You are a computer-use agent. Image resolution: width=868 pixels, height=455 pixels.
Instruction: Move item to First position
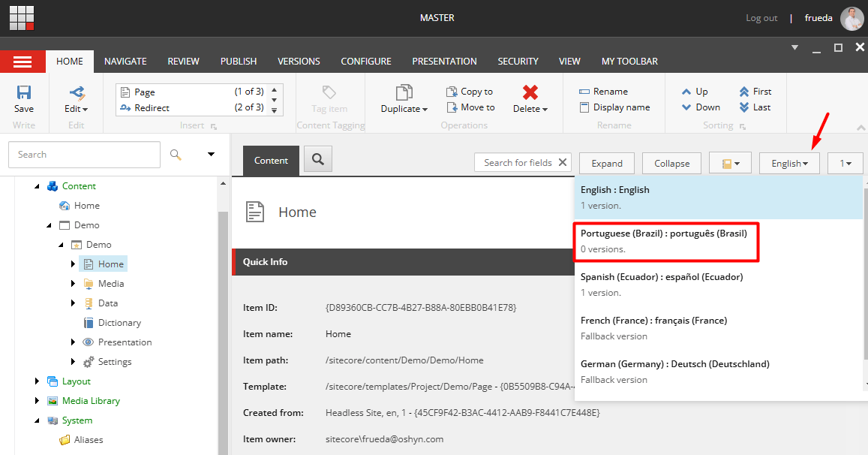click(x=755, y=92)
